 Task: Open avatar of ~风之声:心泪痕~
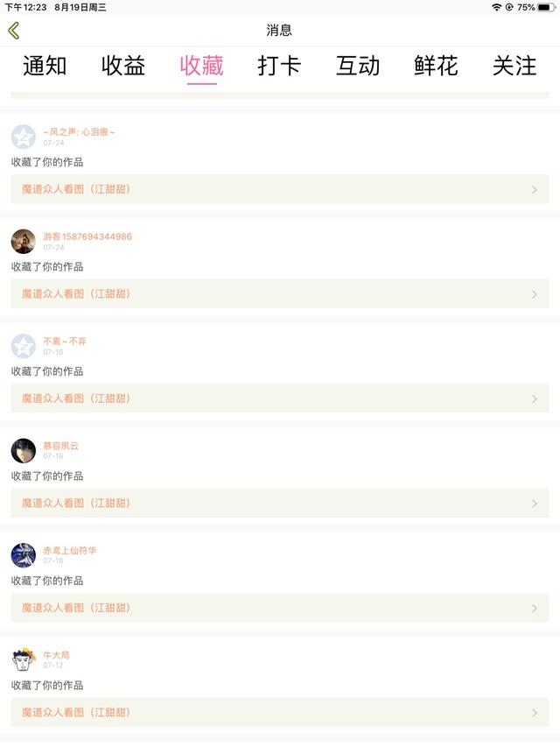click(x=24, y=137)
